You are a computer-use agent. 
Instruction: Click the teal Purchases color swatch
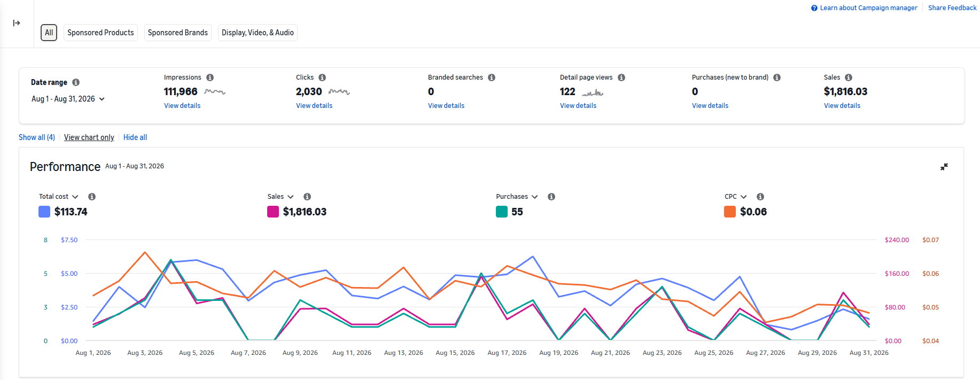502,212
